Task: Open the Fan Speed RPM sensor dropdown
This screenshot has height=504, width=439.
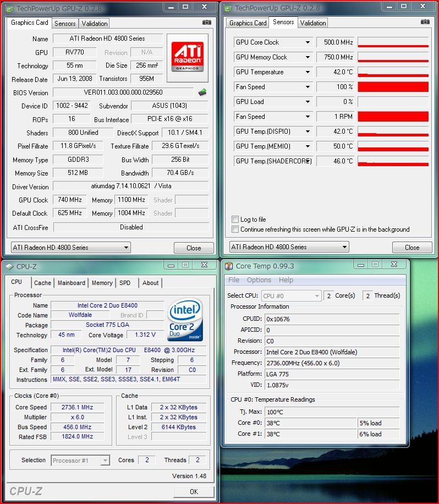Action: (308, 116)
